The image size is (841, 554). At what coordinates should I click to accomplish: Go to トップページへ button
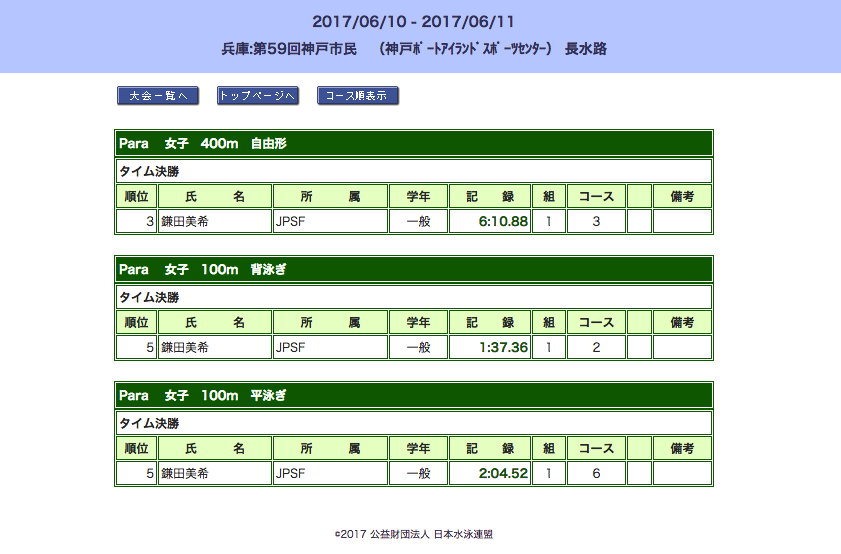[257, 95]
